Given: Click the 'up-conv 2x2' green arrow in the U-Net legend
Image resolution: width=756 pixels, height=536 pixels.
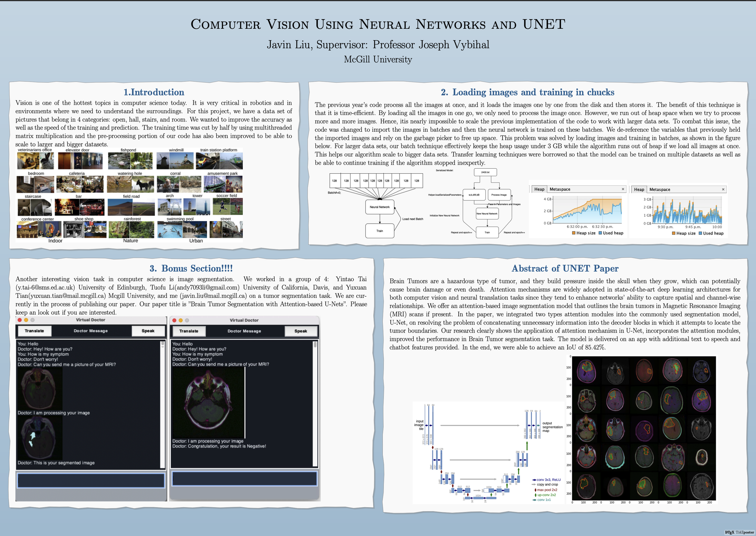Looking at the screenshot, I should [535, 495].
